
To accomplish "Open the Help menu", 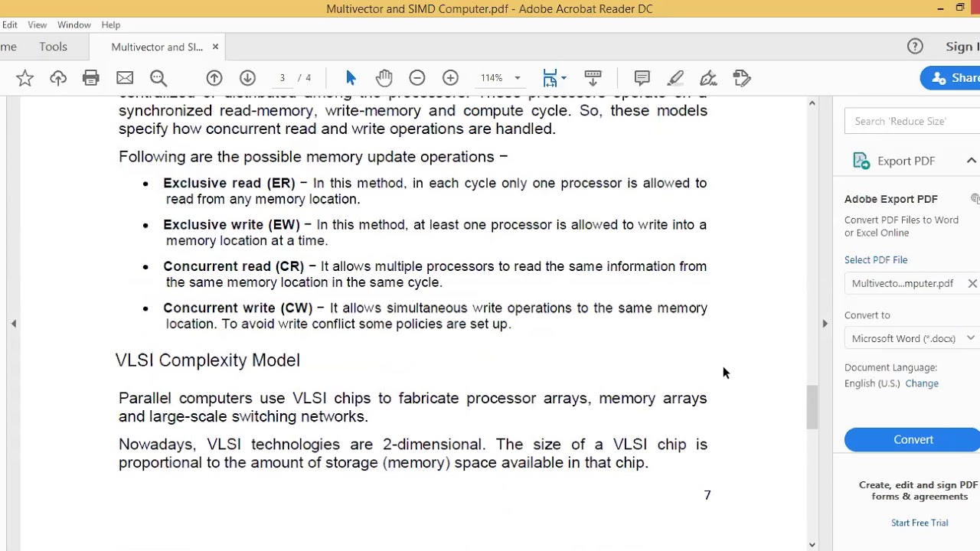I will click(x=111, y=25).
